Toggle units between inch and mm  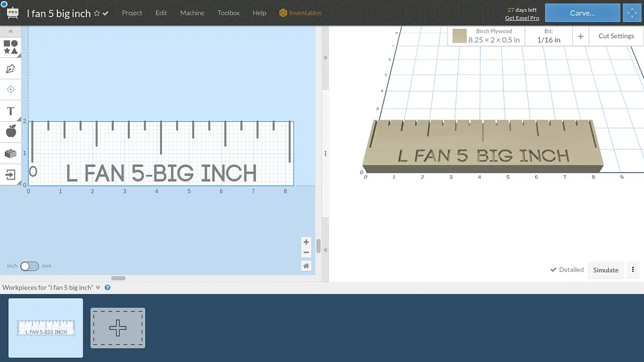(x=30, y=266)
